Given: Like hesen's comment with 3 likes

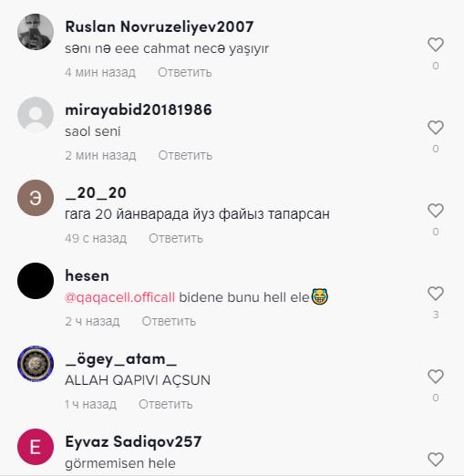Looking at the screenshot, I should click(436, 294).
